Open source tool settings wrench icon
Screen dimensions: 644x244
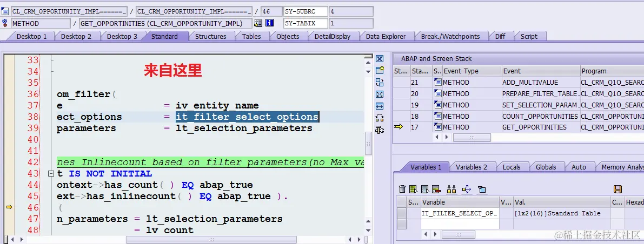(380, 130)
